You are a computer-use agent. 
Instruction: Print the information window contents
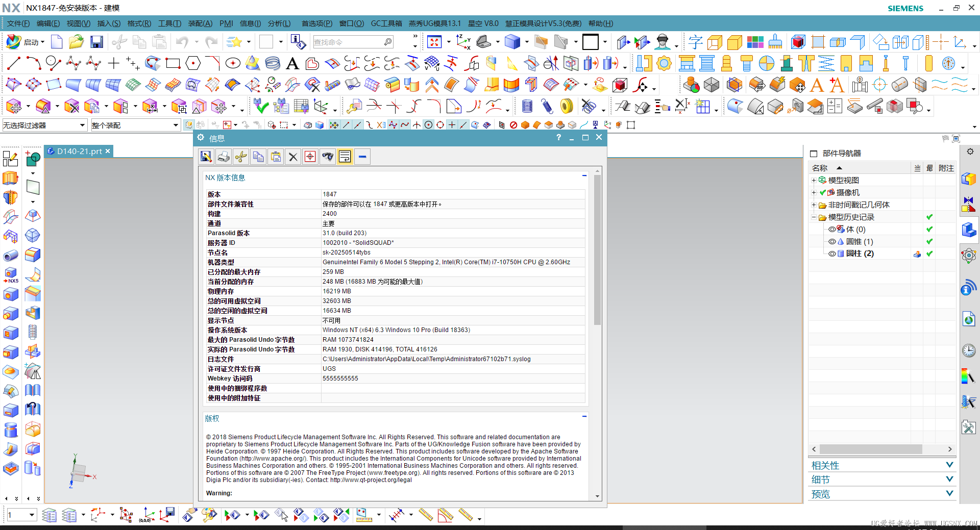pos(224,157)
